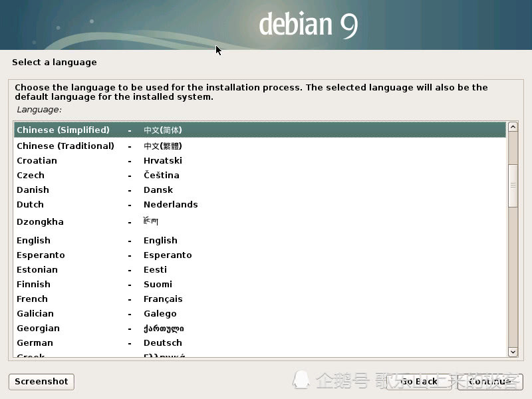
Task: Click the Screenshot button
Action: (x=41, y=382)
